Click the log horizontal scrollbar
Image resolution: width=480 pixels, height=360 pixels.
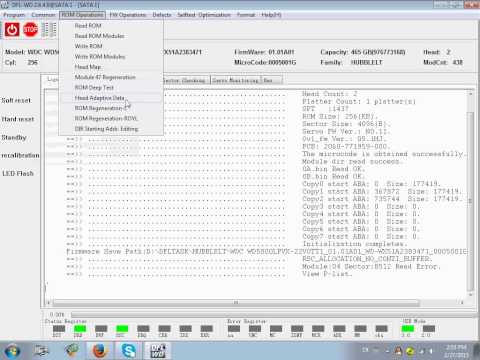[x=236, y=302]
